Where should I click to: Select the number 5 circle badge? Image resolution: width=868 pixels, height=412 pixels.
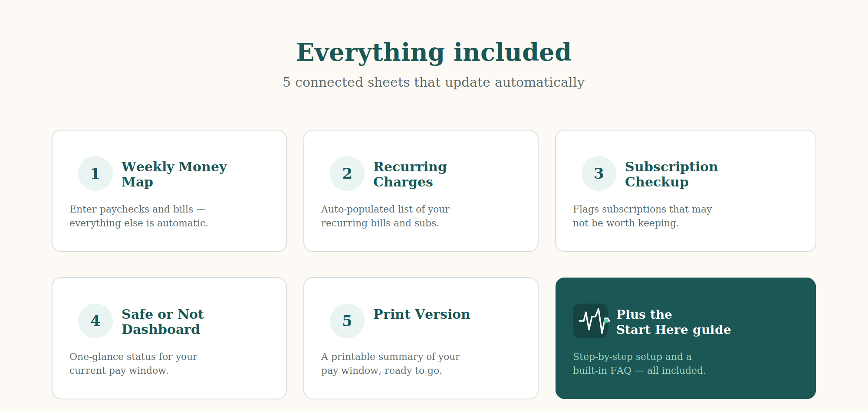click(x=347, y=321)
